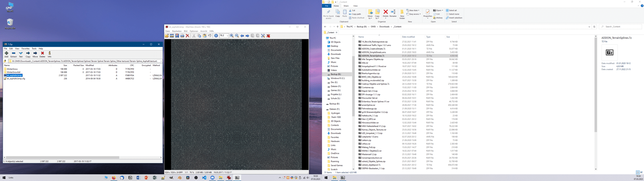The width and height of the screenshot is (644, 181).
Task: Open the Favorites menu in 7-Zip
Action: (25, 49)
